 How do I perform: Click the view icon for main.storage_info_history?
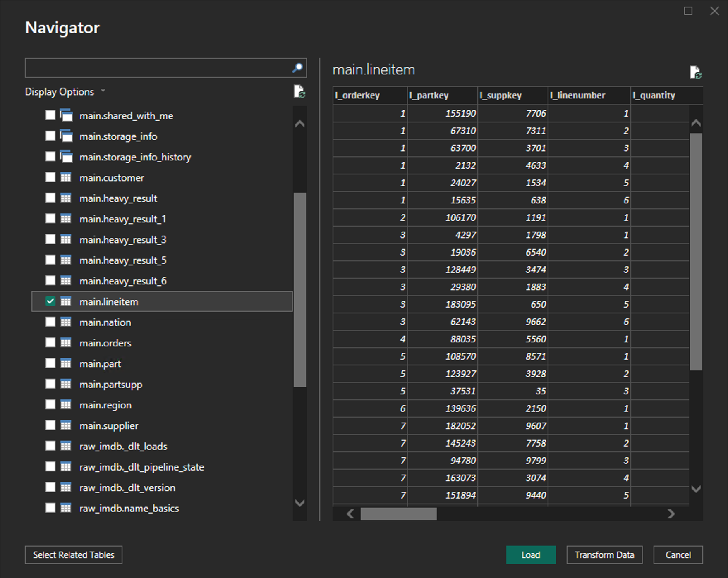[66, 157]
